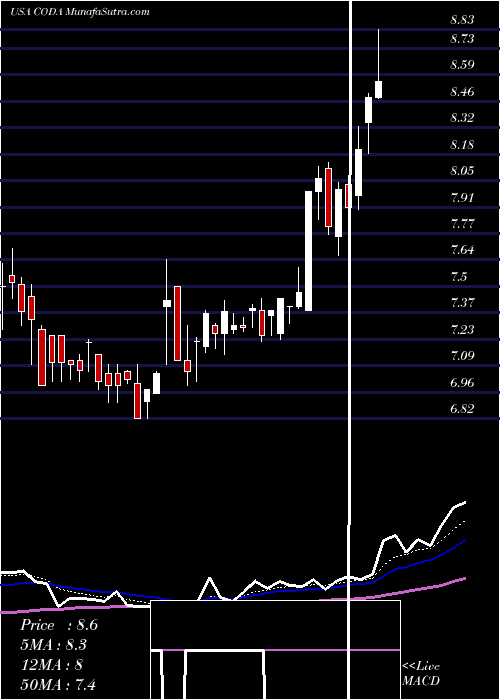Screen dimensions: 500x700
Task: Click the 8.73 price axis label
Action: click(462, 39)
